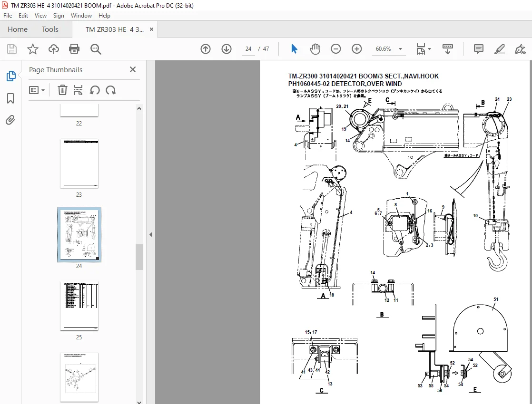The image size is (532, 404).
Task: Click the scrolling mode keyboard icon
Action: (448, 49)
